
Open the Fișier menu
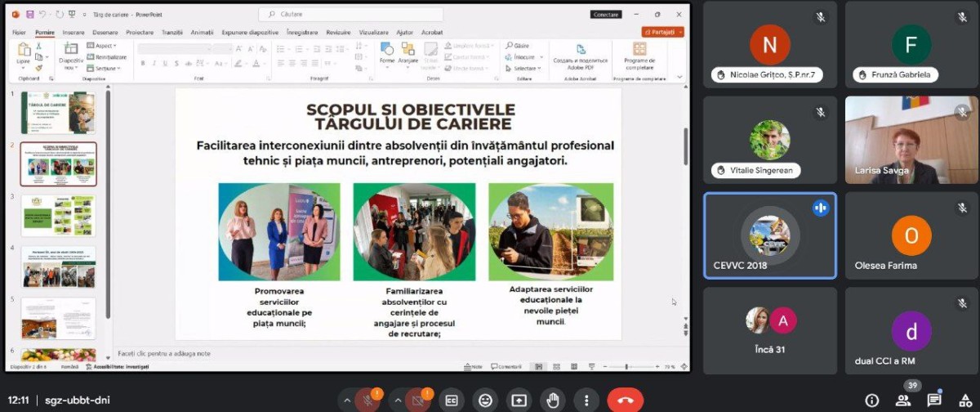coord(20,32)
